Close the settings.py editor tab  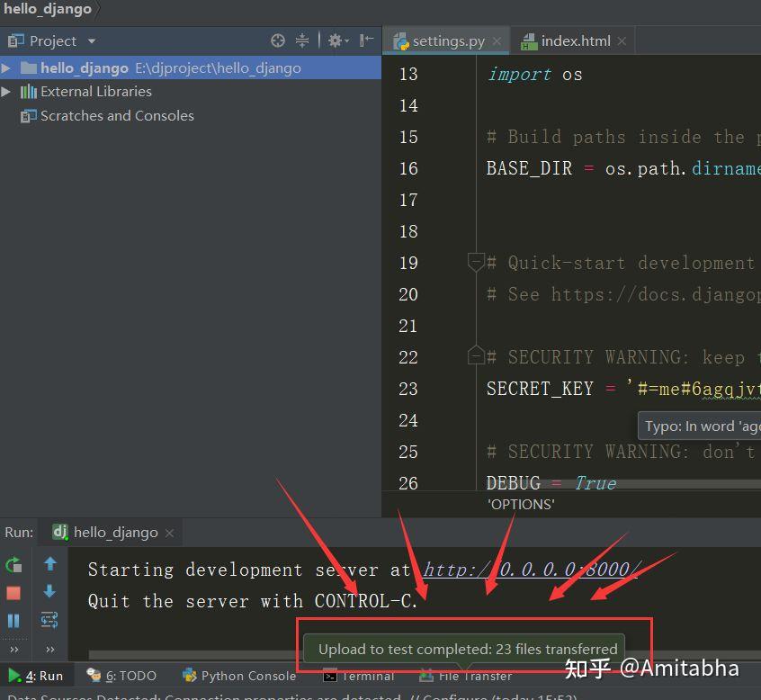(497, 41)
